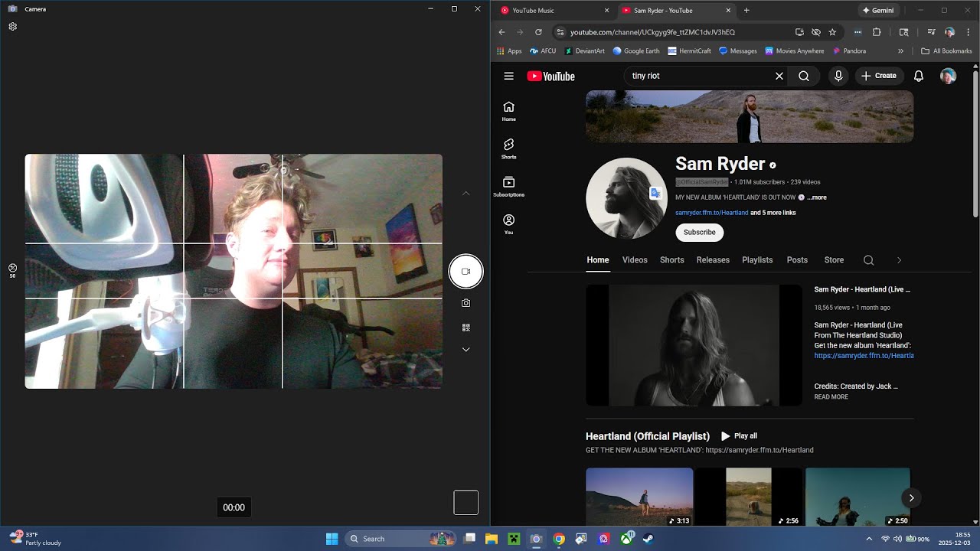Switch to channel Releases tab
Image resolution: width=980 pixels, height=551 pixels.
point(713,260)
